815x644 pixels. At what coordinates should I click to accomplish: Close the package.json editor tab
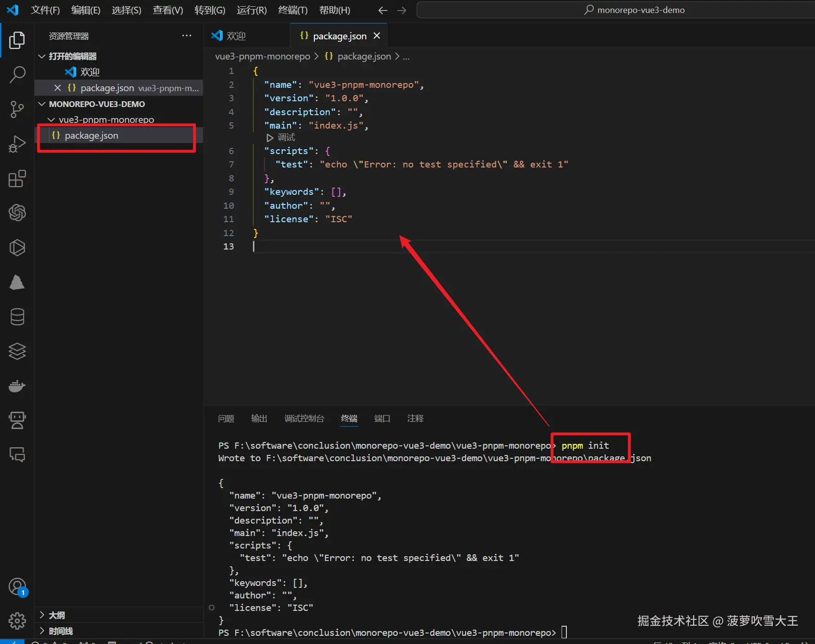(377, 36)
